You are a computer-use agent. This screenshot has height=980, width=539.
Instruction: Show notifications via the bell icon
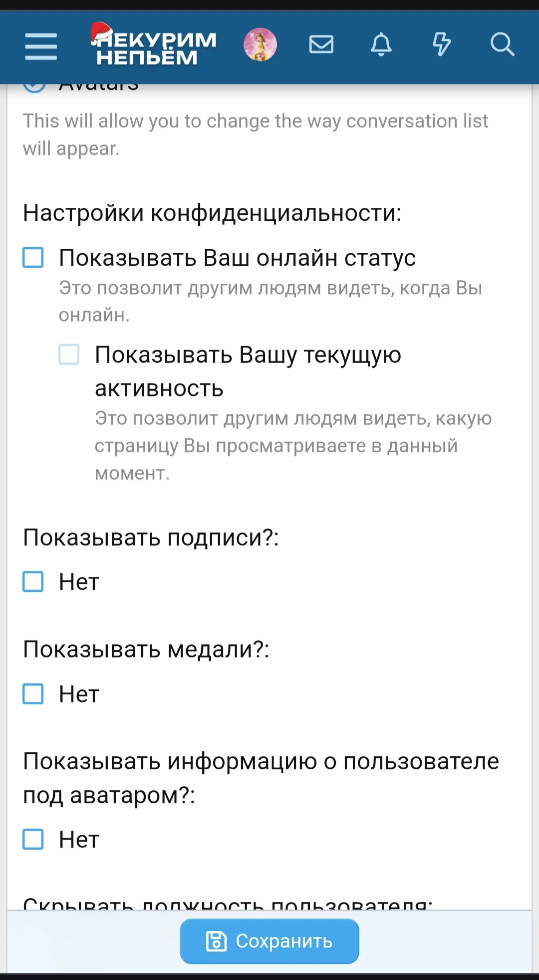click(x=381, y=45)
